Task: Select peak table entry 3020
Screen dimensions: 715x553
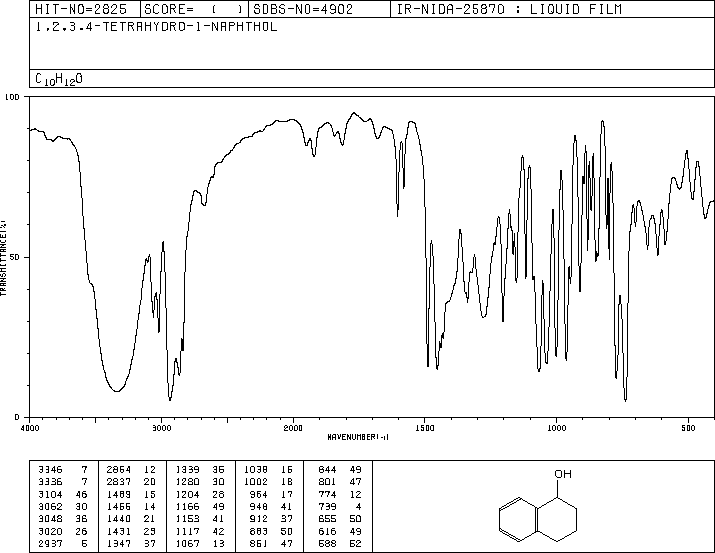Action: [50, 531]
